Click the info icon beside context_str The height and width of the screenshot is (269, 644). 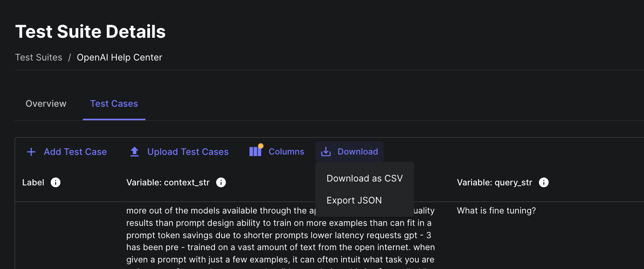click(x=221, y=182)
